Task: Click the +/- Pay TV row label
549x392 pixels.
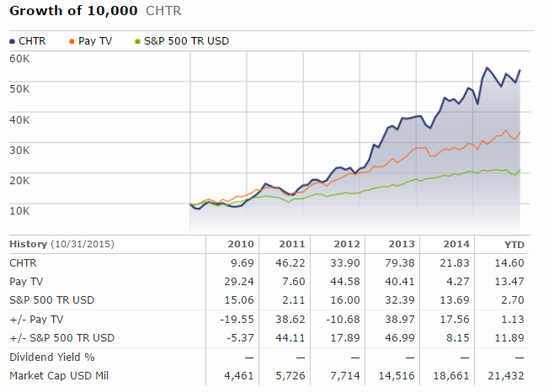Action: click(36, 320)
